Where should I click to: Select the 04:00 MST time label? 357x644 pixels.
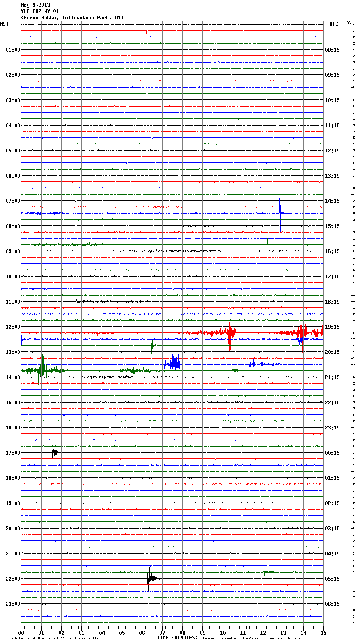point(13,126)
